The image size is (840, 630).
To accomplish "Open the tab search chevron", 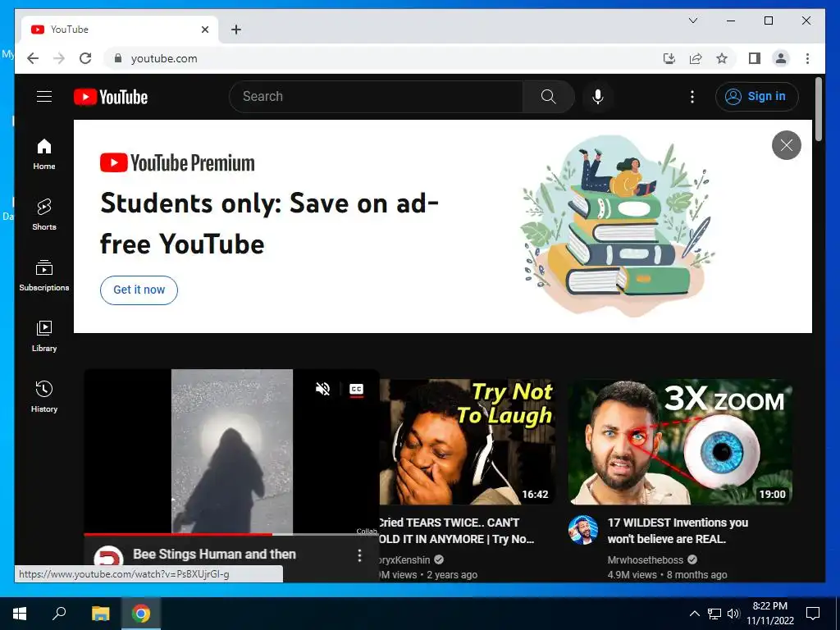I will pyautogui.click(x=692, y=21).
